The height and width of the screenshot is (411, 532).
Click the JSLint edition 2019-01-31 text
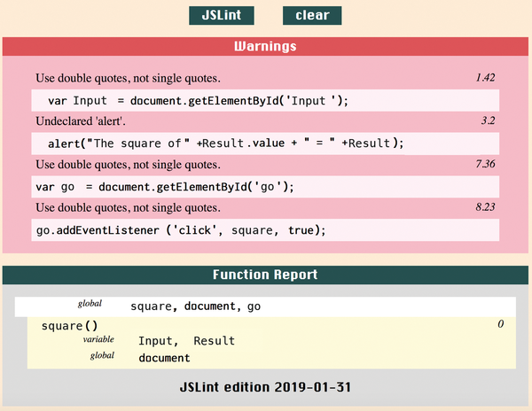click(265, 388)
